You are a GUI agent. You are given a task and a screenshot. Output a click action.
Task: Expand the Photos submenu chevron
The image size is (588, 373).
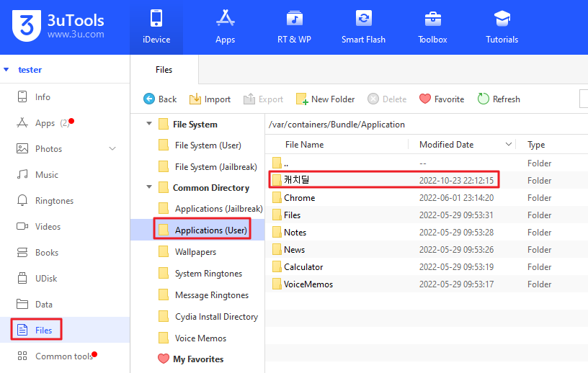(x=112, y=149)
